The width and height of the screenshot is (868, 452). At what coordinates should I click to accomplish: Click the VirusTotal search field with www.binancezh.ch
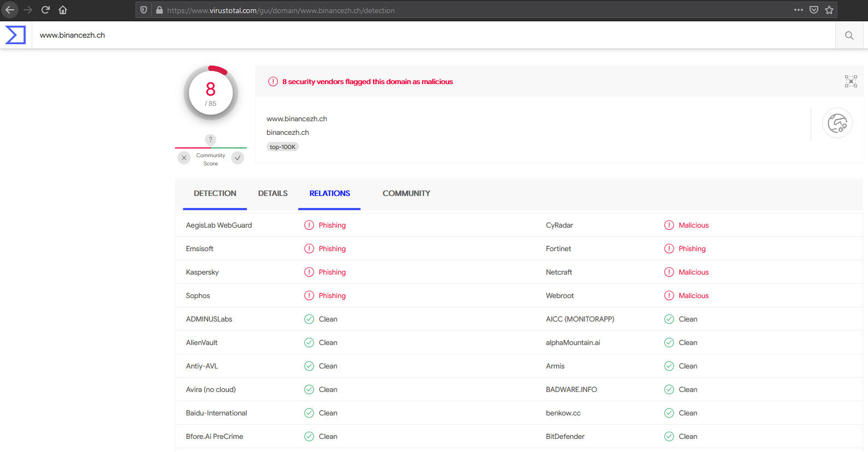(x=434, y=35)
